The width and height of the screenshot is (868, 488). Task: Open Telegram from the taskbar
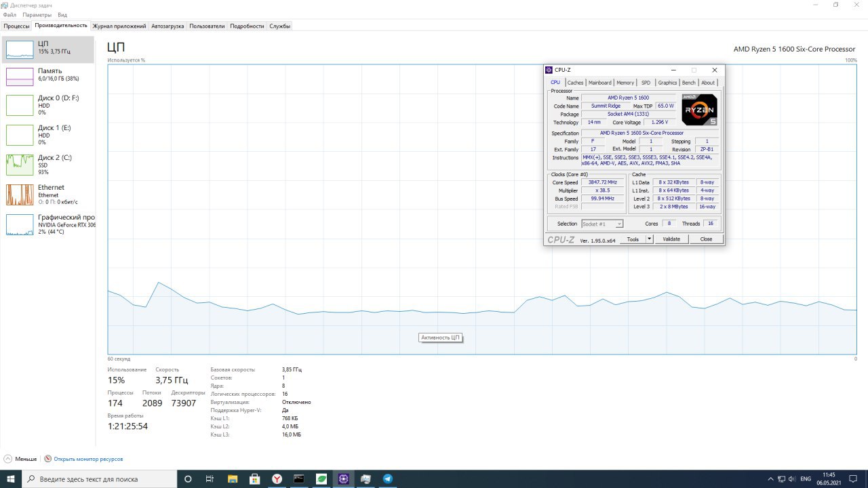(x=389, y=479)
